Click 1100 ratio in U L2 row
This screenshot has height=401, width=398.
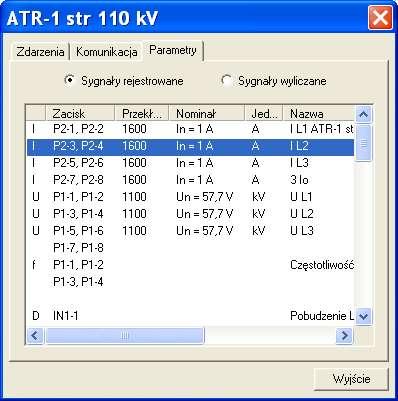(x=134, y=214)
